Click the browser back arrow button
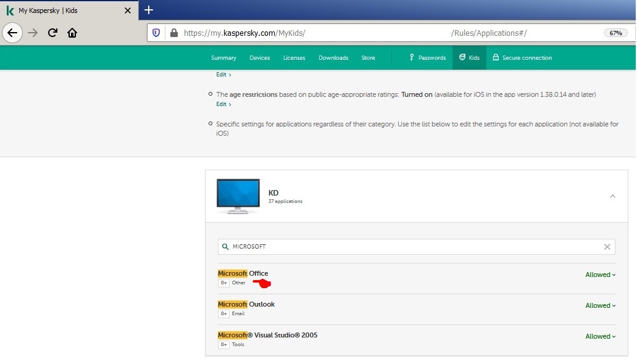Viewport: 637px width, 364px height. [x=12, y=33]
